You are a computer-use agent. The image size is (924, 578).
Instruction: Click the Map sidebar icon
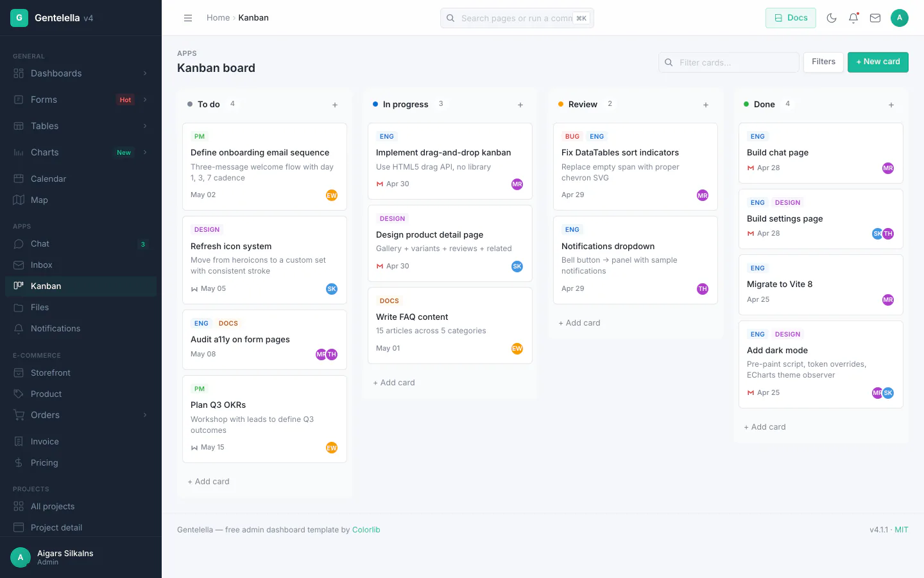(19, 200)
